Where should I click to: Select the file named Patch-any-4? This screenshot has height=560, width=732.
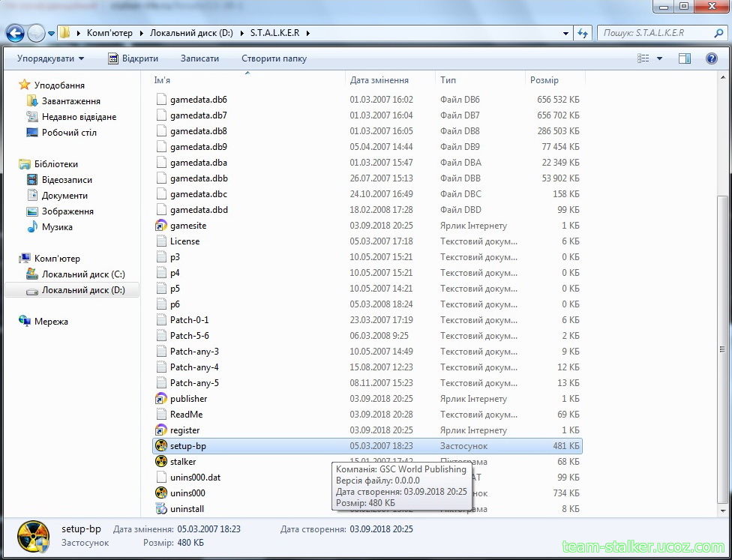tap(194, 367)
